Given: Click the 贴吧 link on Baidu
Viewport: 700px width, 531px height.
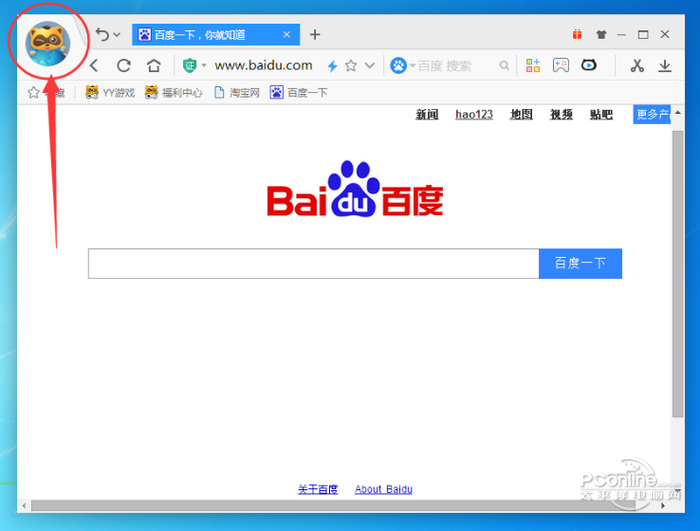Looking at the screenshot, I should tap(601, 115).
